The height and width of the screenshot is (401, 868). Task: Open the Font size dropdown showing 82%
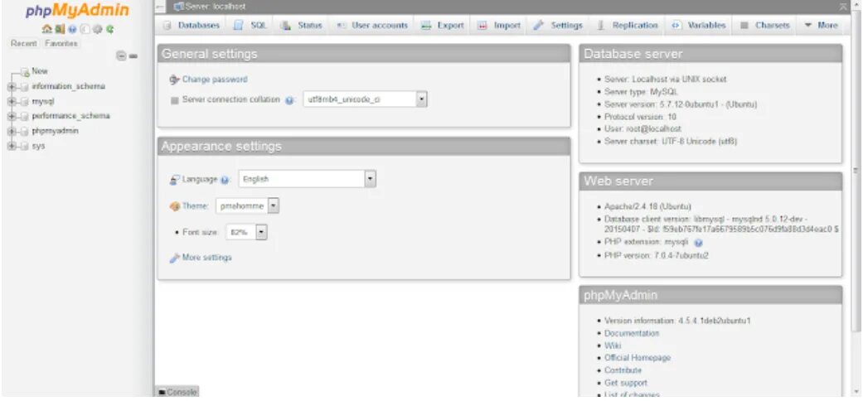pyautogui.click(x=247, y=232)
